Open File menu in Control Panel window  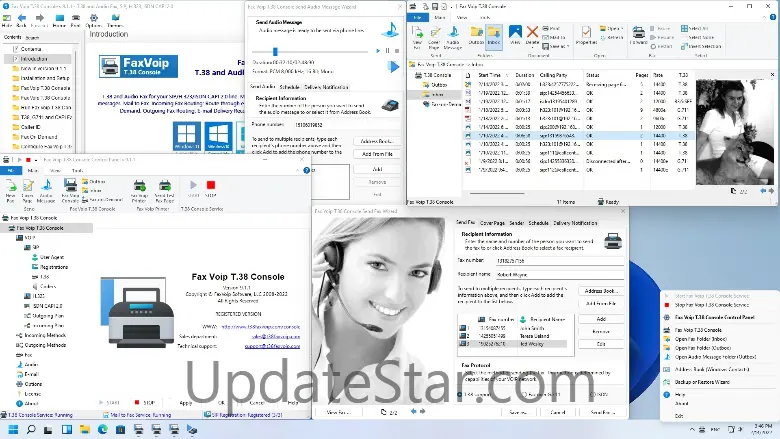point(10,171)
